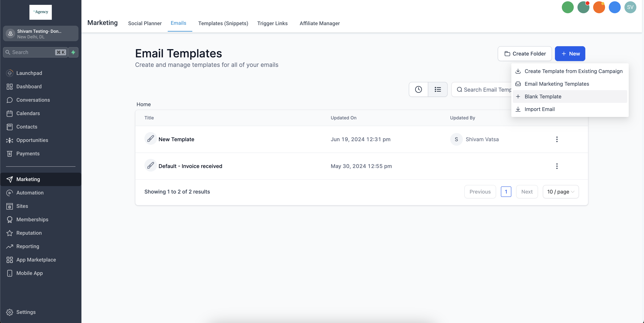Click the green lightning bolt quick-action icon
This screenshot has height=323, width=644.
[x=73, y=52]
